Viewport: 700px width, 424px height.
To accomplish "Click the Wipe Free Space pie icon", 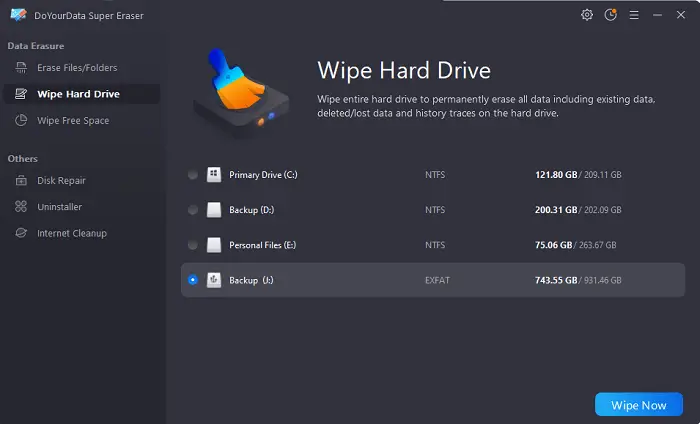I will tap(21, 120).
